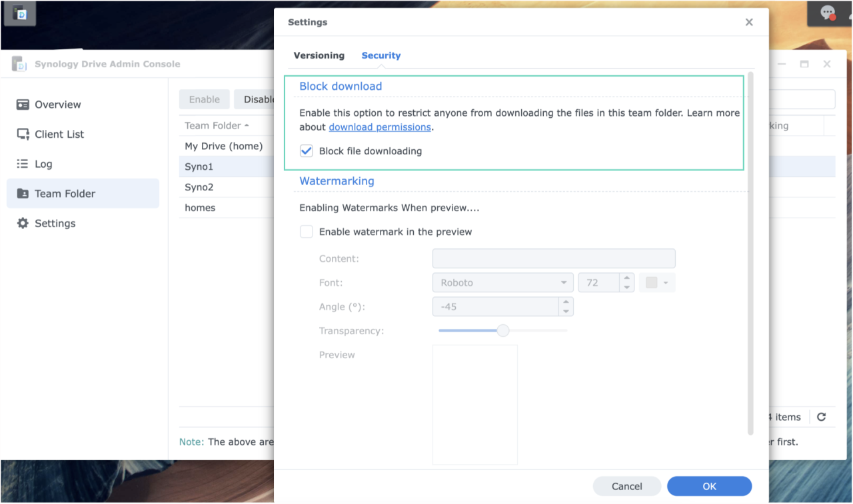Open the Log section icon
This screenshot has height=504, width=853.
tap(21, 164)
